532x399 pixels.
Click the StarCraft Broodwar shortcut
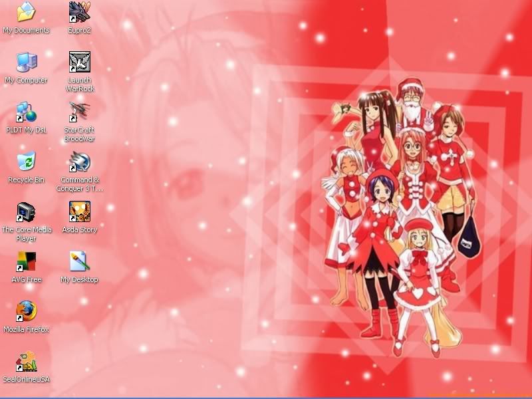click(x=79, y=112)
